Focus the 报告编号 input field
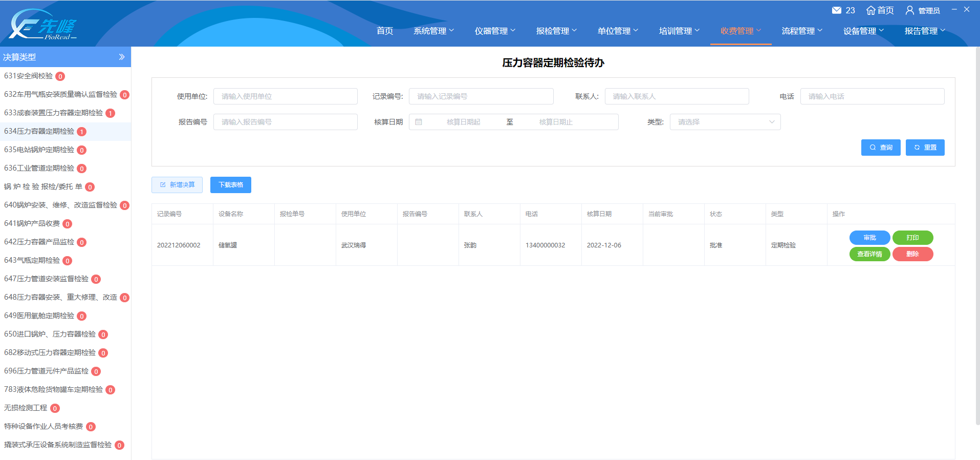 (x=286, y=122)
